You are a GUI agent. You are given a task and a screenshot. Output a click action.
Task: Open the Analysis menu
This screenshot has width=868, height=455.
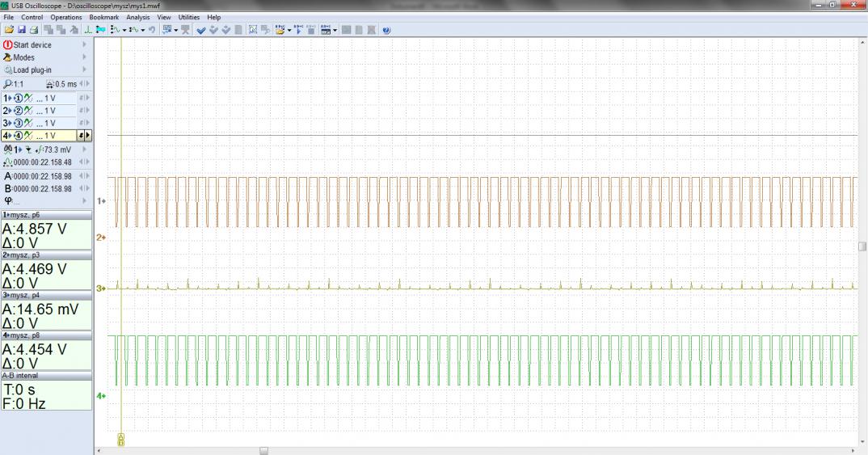(137, 17)
